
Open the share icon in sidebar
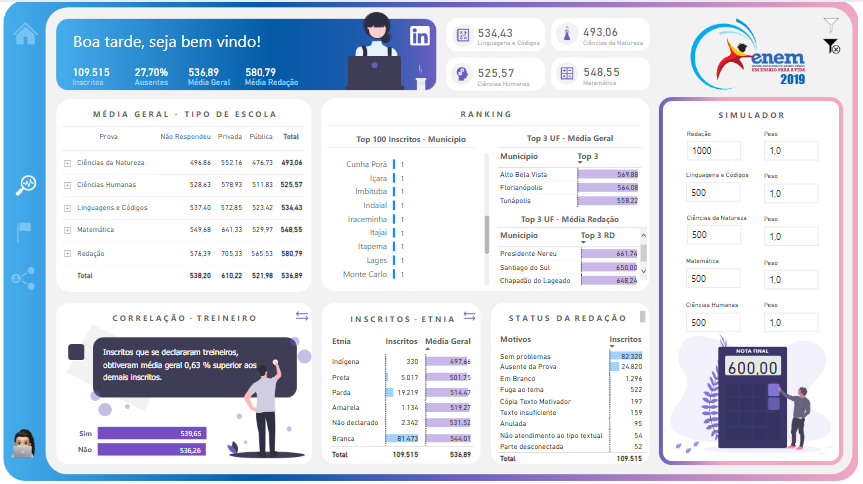coord(25,280)
